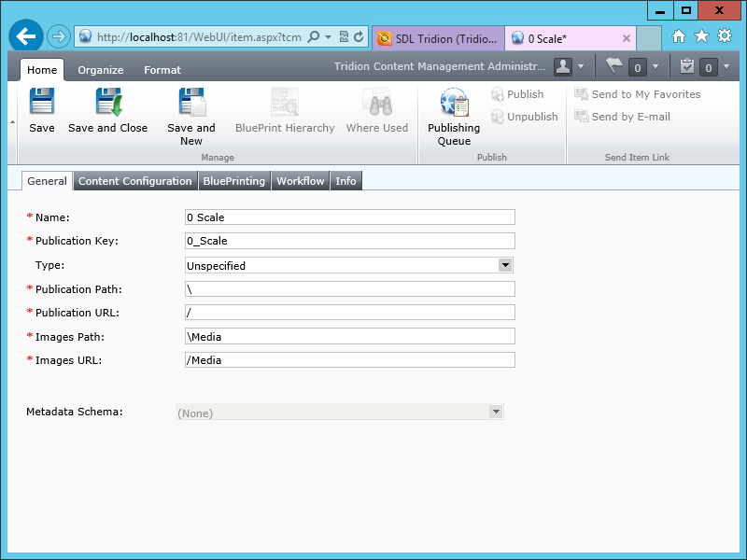The height and width of the screenshot is (560, 747).
Task: Expand the user profile dropdown arrow
Action: coord(582,67)
